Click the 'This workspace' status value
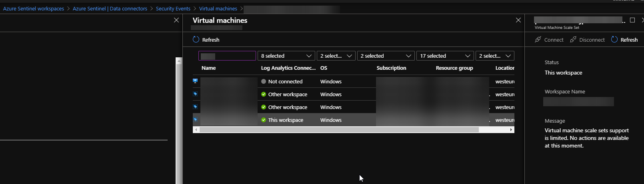Image resolution: width=644 pixels, height=184 pixels. [x=563, y=73]
